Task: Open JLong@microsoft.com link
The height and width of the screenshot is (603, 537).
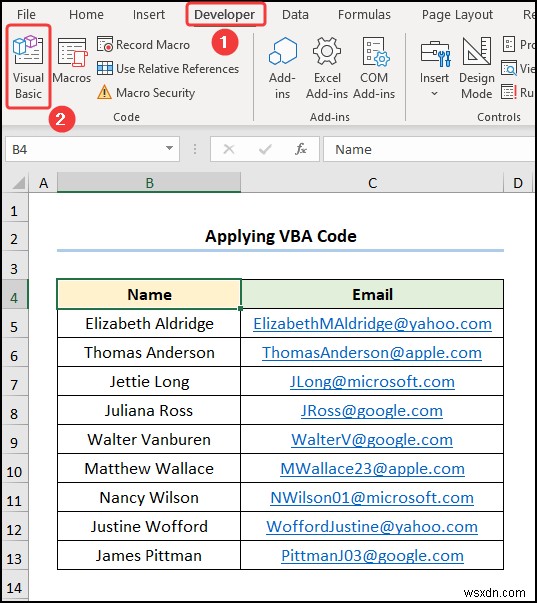Action: coord(372,381)
